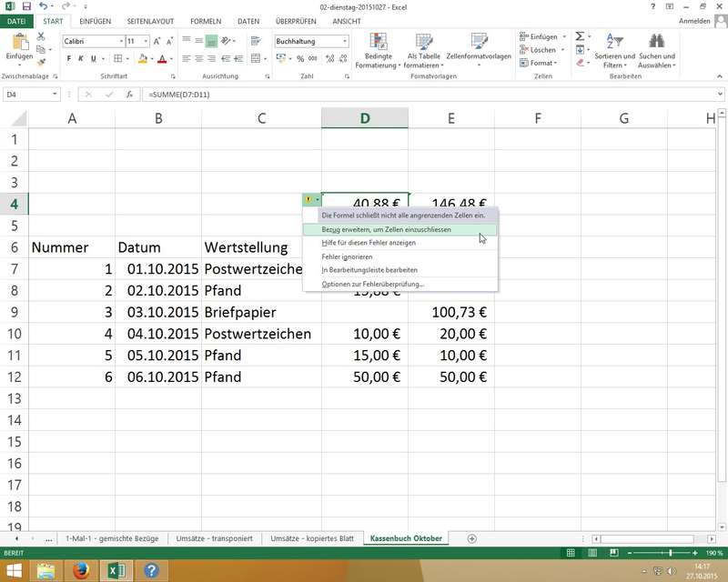Click the percent style icon
The image size is (728, 582).
point(301,59)
